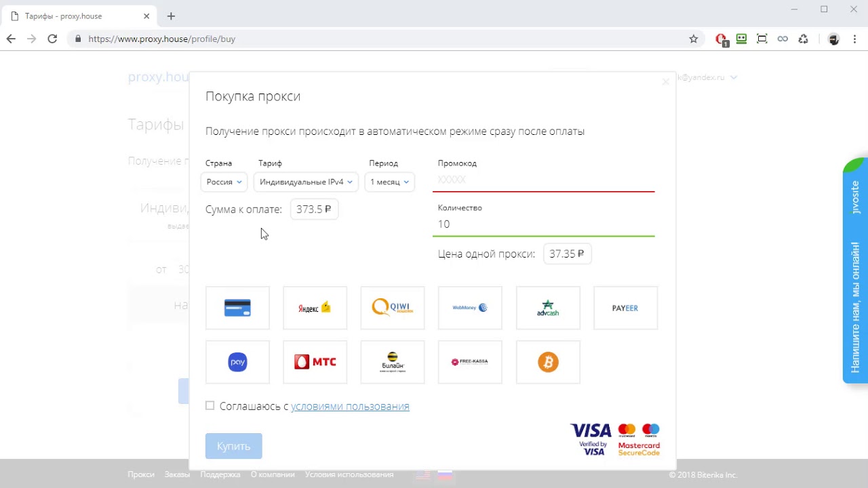
Task: Click the Количество quantity field
Action: point(544,224)
